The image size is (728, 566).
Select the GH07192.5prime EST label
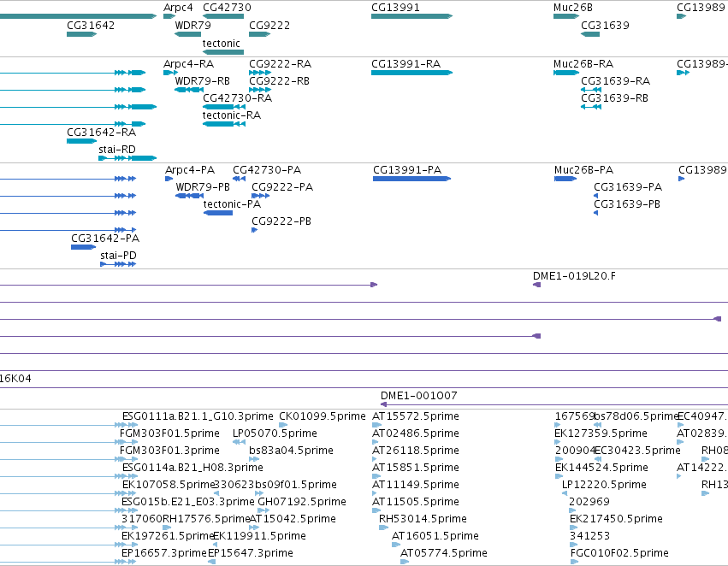302,503
